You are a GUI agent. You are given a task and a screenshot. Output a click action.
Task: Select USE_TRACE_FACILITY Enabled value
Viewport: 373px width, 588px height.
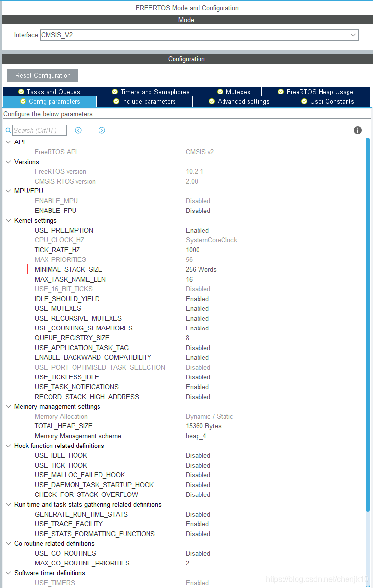coord(197,524)
